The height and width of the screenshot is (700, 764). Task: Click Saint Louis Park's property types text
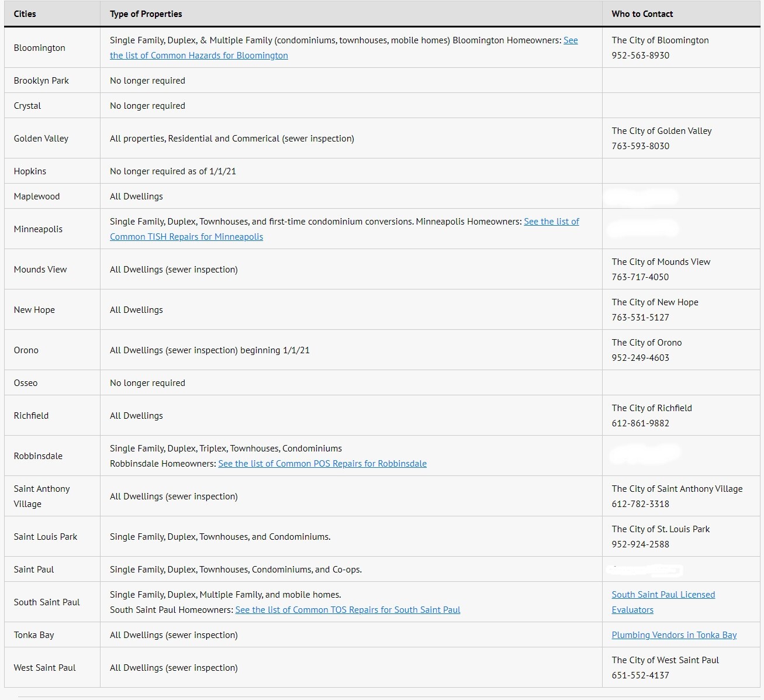(x=220, y=537)
